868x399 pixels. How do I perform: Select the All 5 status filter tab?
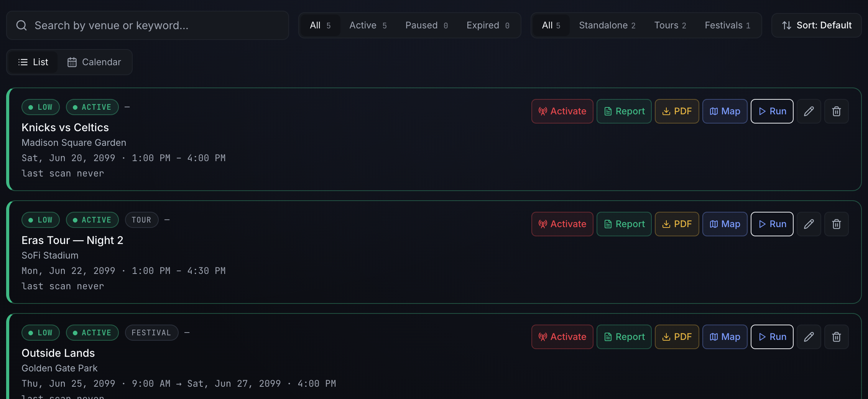pyautogui.click(x=320, y=25)
